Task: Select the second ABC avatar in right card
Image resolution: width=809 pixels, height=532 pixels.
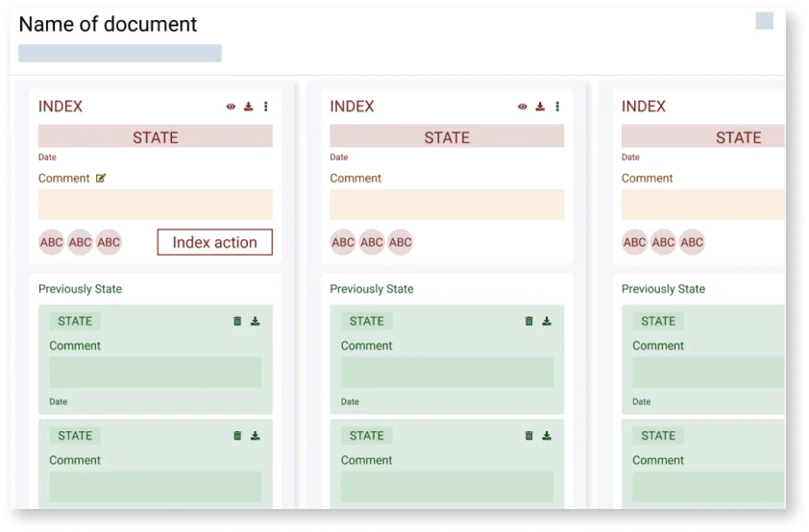Action: [x=663, y=242]
